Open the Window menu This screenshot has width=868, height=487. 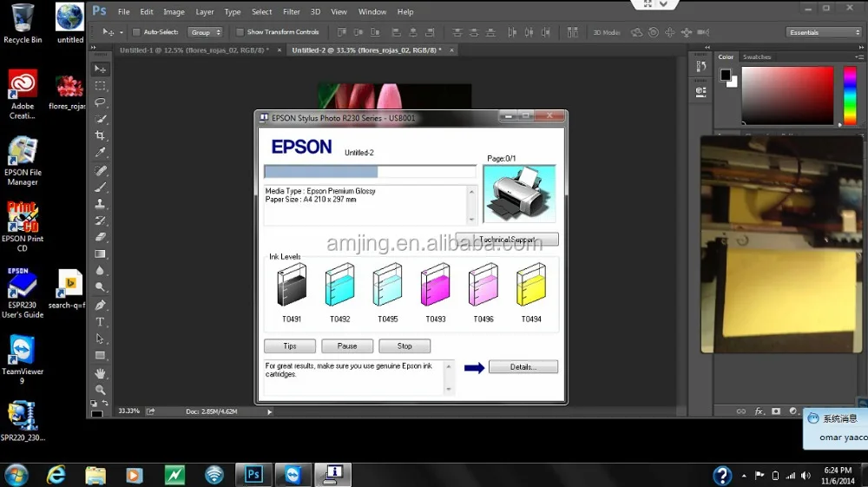(372, 11)
